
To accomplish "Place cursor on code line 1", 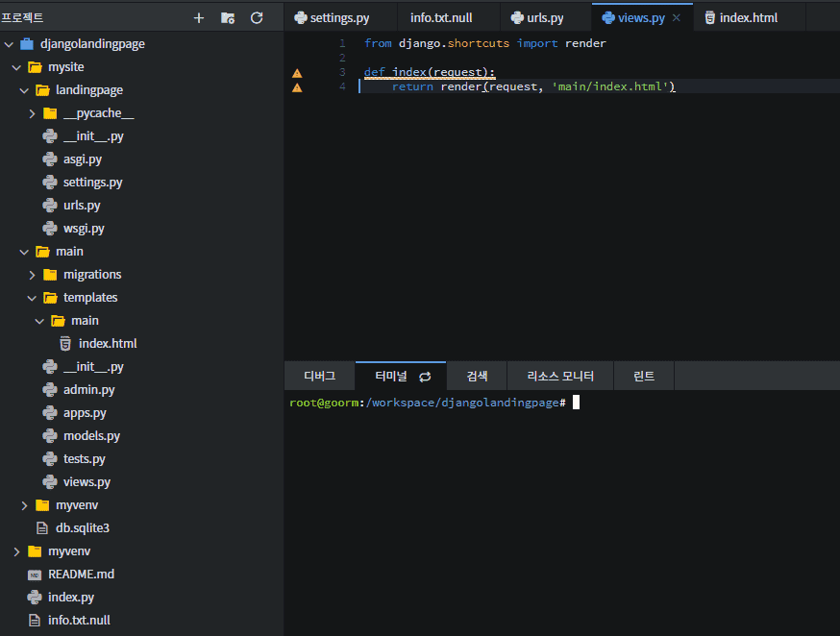I will (x=484, y=43).
